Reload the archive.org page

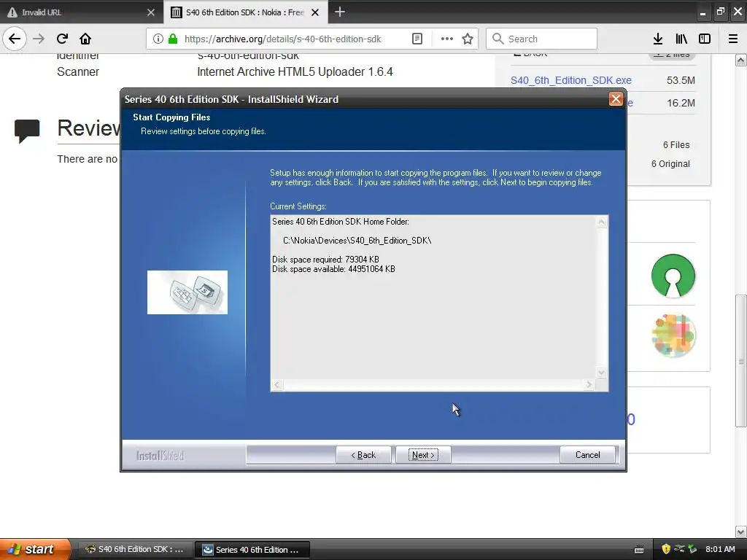coord(62,39)
